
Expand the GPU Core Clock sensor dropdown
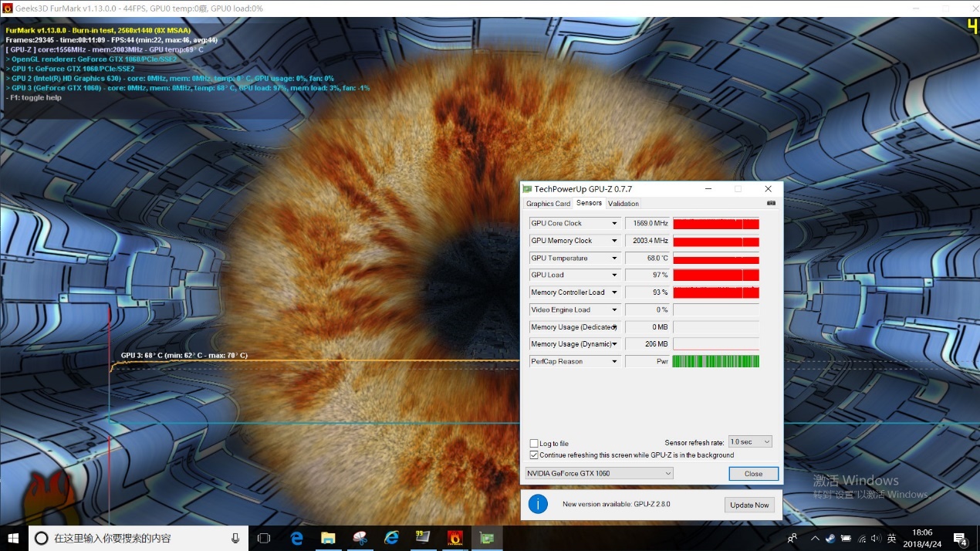(614, 224)
